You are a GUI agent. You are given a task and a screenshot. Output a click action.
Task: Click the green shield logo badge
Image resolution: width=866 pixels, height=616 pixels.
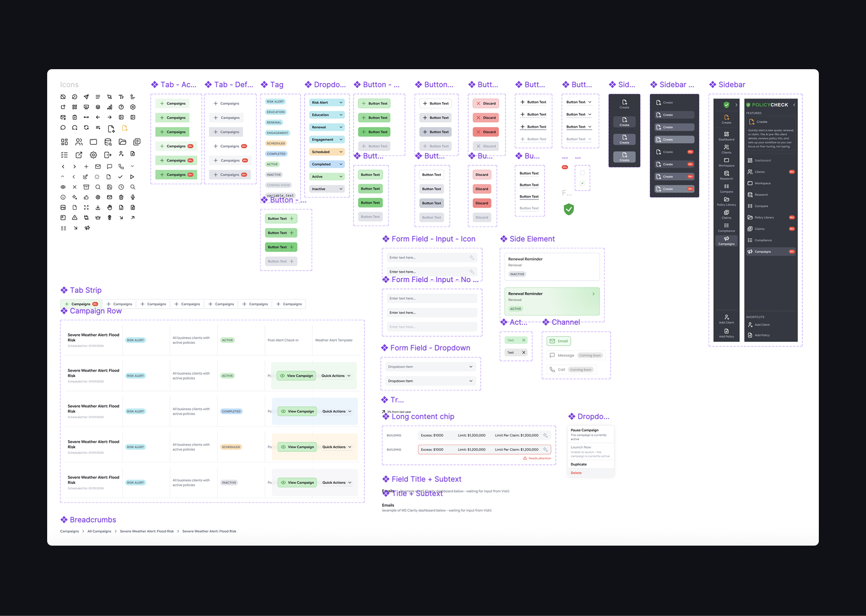pyautogui.click(x=568, y=209)
